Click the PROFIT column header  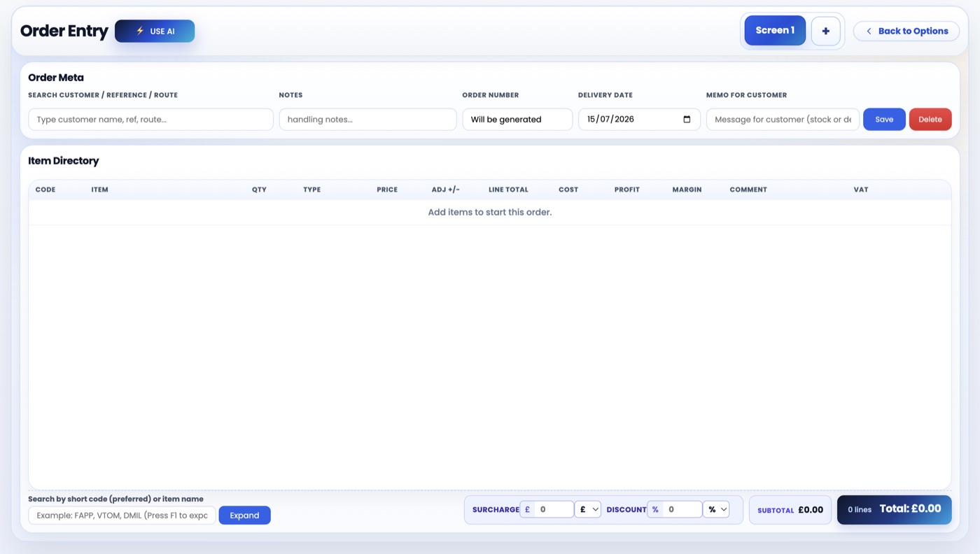tap(627, 190)
